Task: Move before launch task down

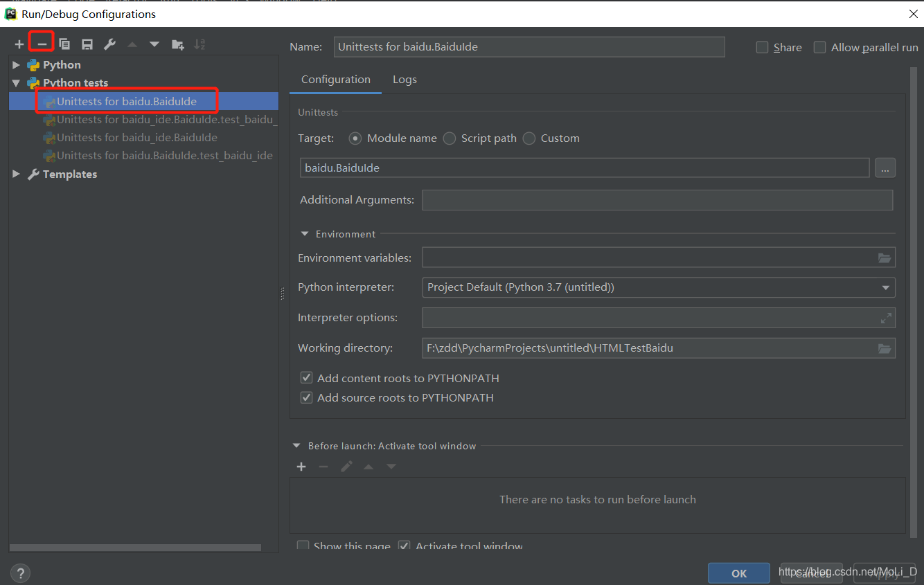Action: (x=391, y=467)
